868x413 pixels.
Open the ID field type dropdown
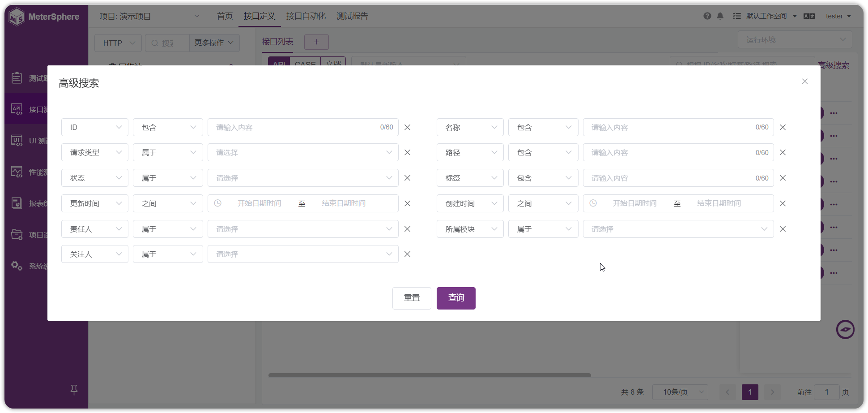click(x=95, y=127)
